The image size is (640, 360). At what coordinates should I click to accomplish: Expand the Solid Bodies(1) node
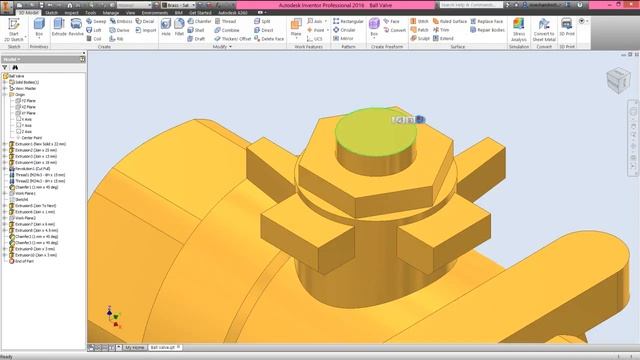pyautogui.click(x=5, y=82)
